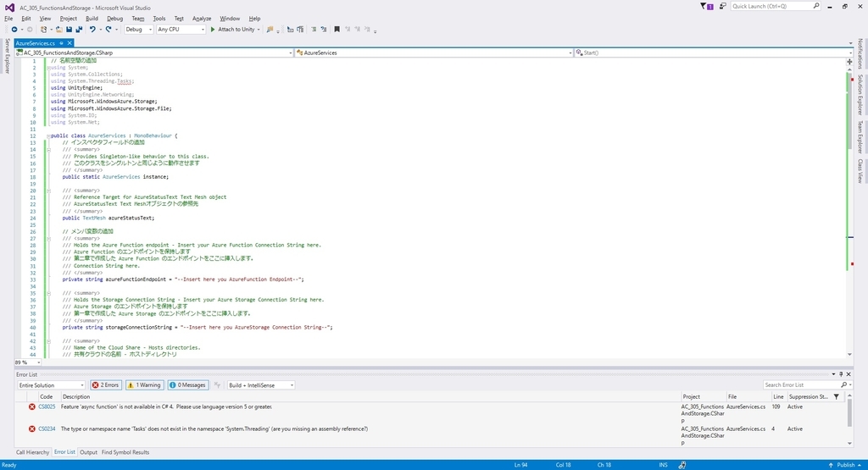
Task: Open the Debug configuration dropdown
Action: 138,30
